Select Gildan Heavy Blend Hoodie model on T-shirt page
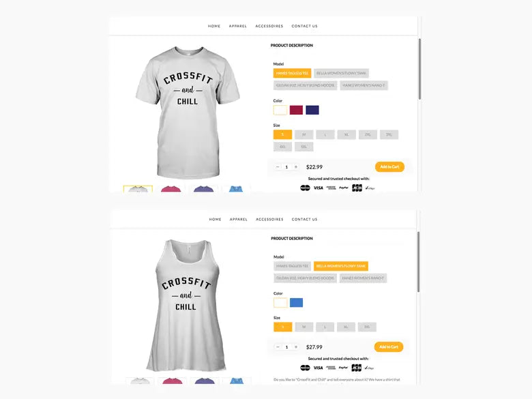Image resolution: width=532 pixels, height=399 pixels. point(306,85)
